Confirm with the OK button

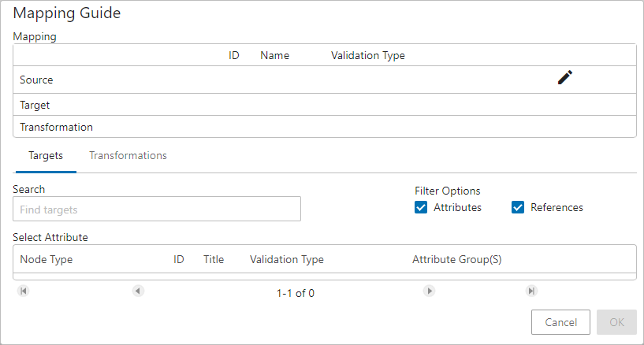tap(617, 322)
